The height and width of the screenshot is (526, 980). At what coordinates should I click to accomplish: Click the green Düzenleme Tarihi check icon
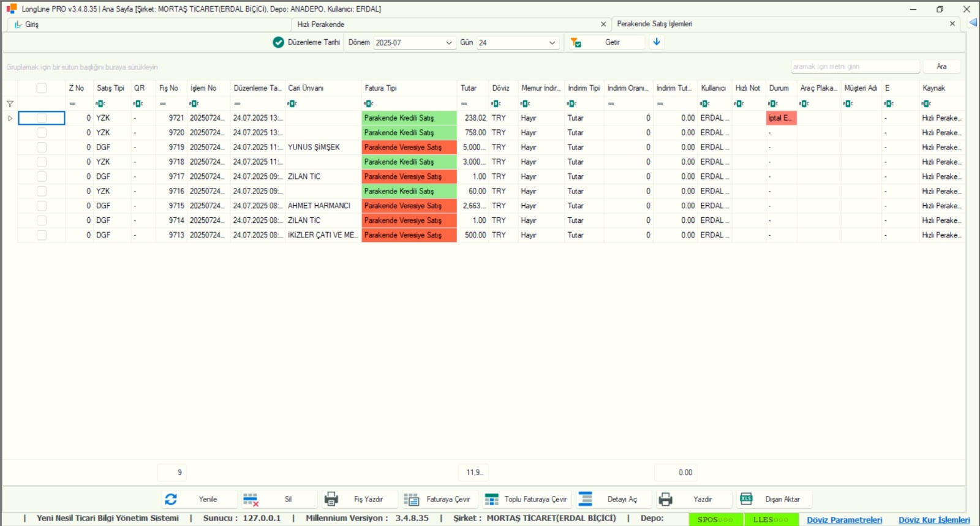(278, 42)
